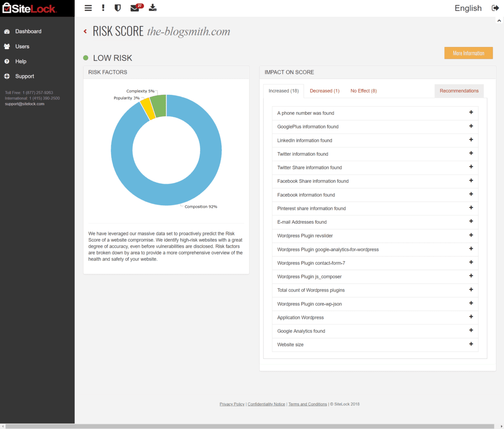
Task: Switch to the No Effect (8) tab
Action: (x=364, y=91)
